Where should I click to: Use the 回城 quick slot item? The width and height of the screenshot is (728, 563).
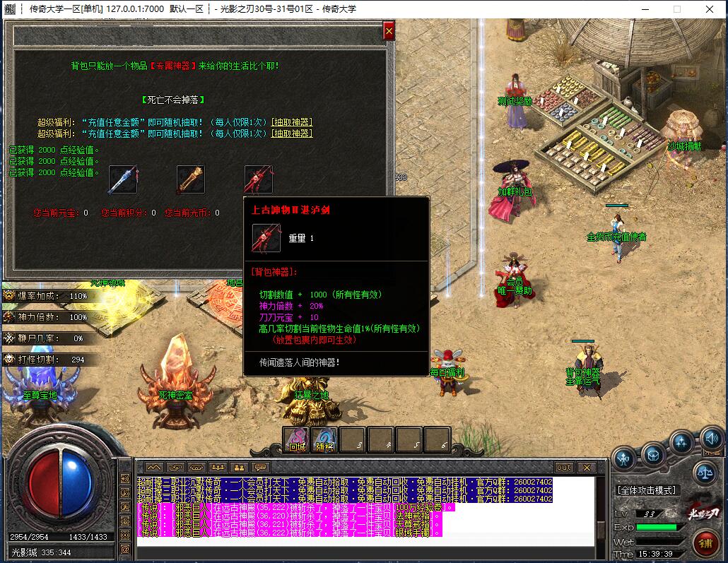point(297,439)
